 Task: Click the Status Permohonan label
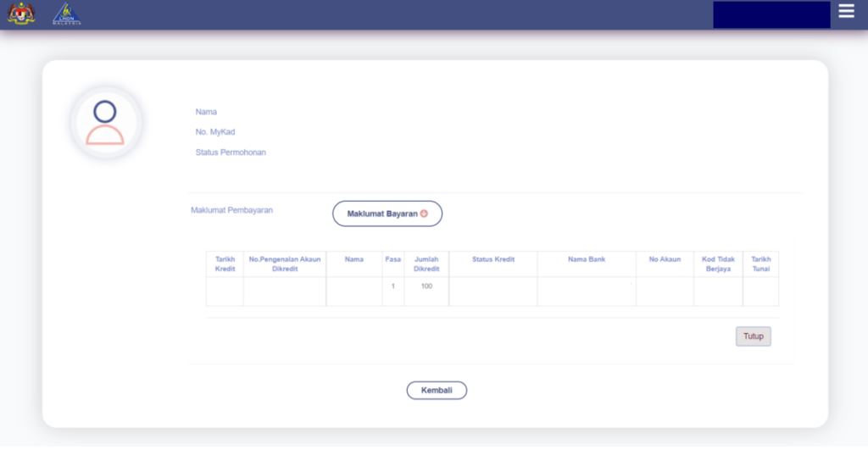point(231,153)
